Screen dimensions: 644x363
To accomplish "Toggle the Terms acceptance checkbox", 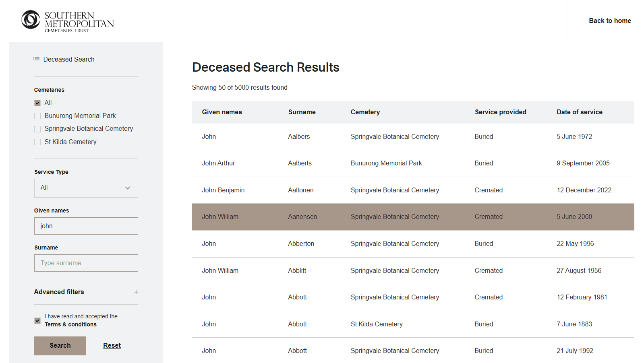I will [37, 321].
